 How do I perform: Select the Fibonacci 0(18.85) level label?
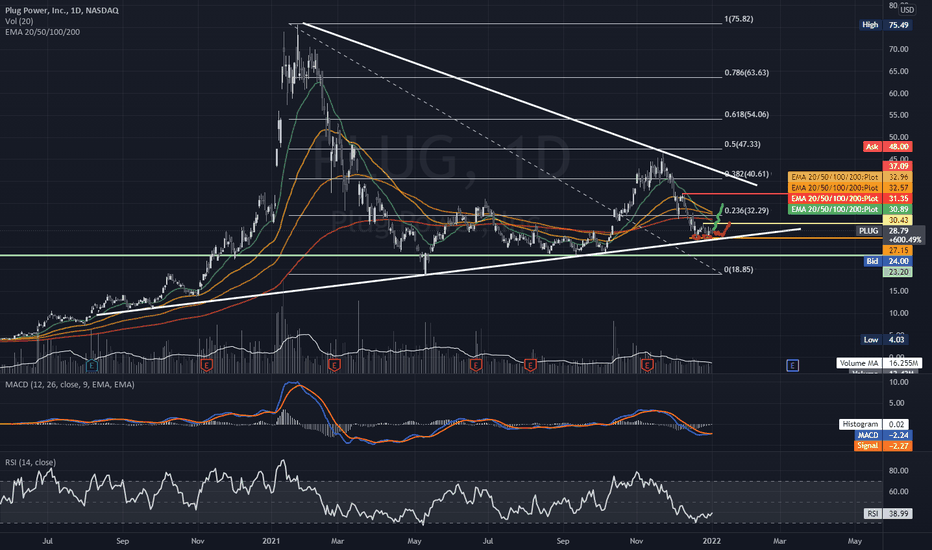738,269
